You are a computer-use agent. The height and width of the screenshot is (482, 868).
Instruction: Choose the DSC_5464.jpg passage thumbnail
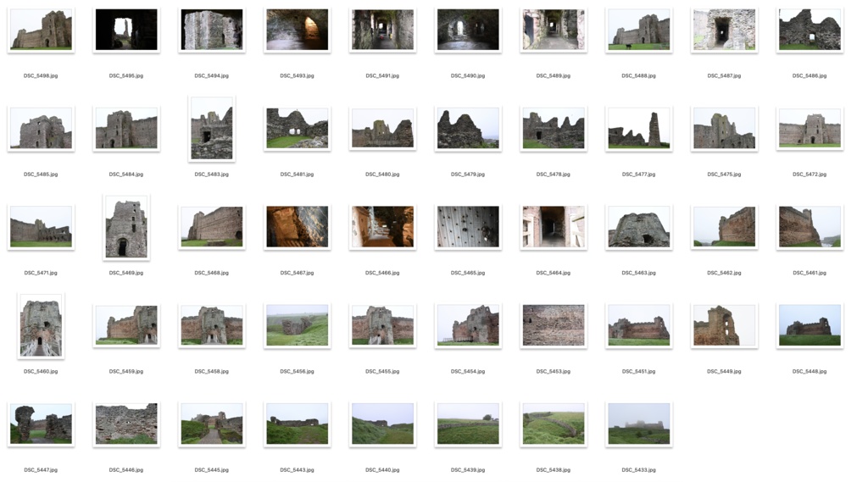click(554, 227)
